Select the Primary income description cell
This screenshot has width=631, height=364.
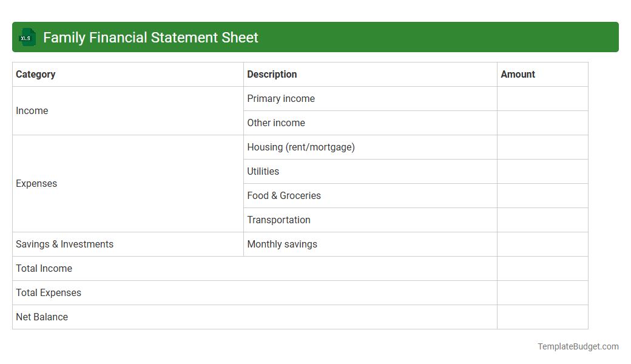click(x=281, y=98)
